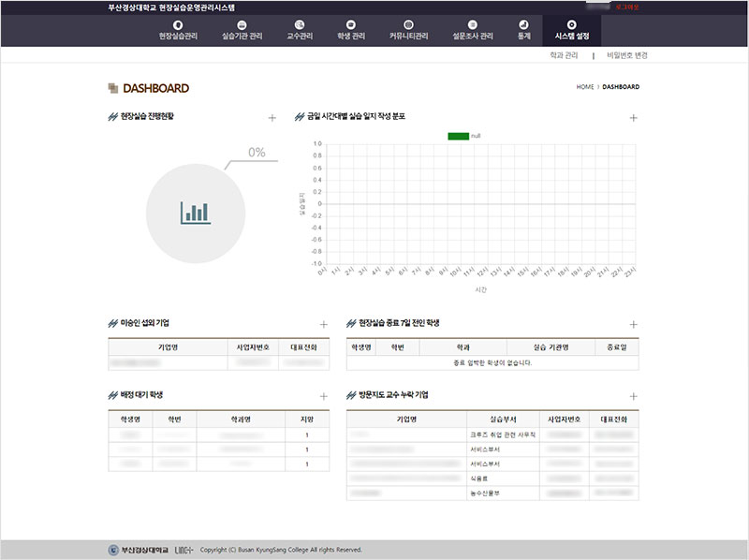This screenshot has height=560, width=749.
Task: Click 현장실습 진행현황 section heading
Action: [147, 116]
